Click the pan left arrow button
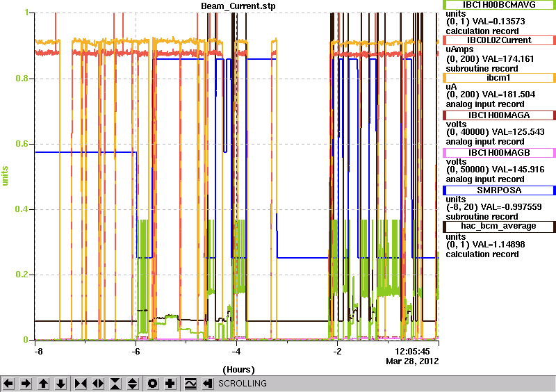The width and height of the screenshot is (556, 392). click(x=8, y=384)
